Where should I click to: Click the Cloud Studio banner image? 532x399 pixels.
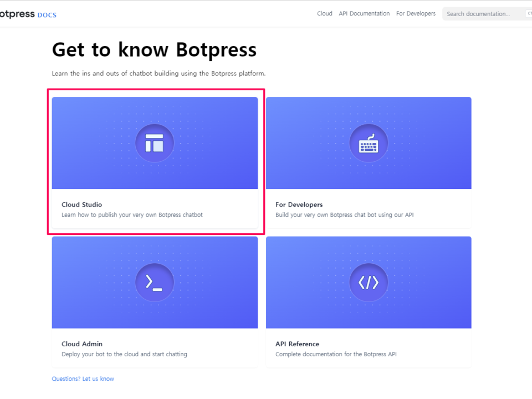click(155, 142)
